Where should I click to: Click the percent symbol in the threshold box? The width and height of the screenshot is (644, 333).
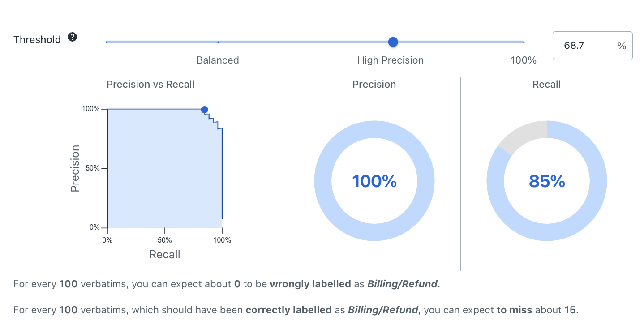click(x=622, y=46)
